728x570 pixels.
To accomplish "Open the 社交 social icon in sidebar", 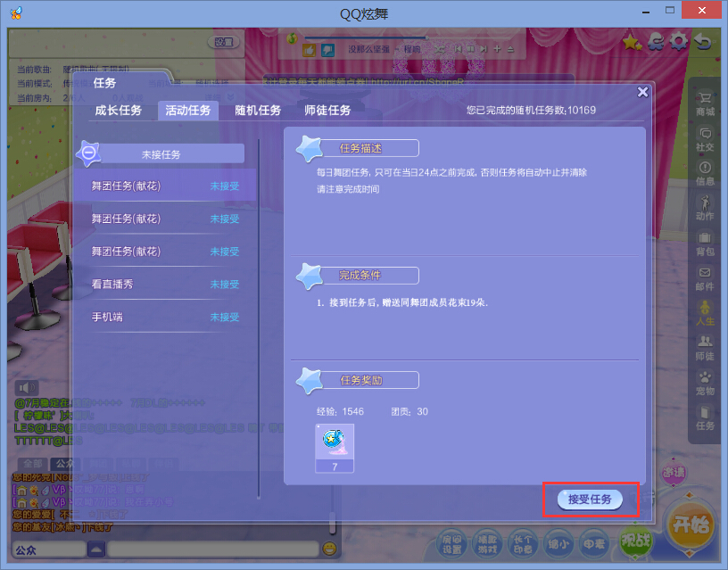I will [705, 138].
